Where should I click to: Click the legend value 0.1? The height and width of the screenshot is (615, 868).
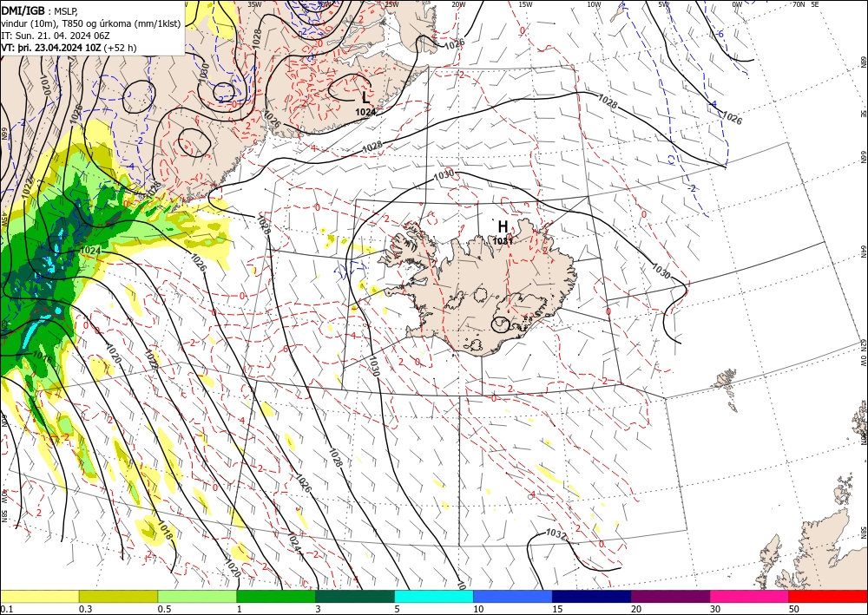coord(7,609)
